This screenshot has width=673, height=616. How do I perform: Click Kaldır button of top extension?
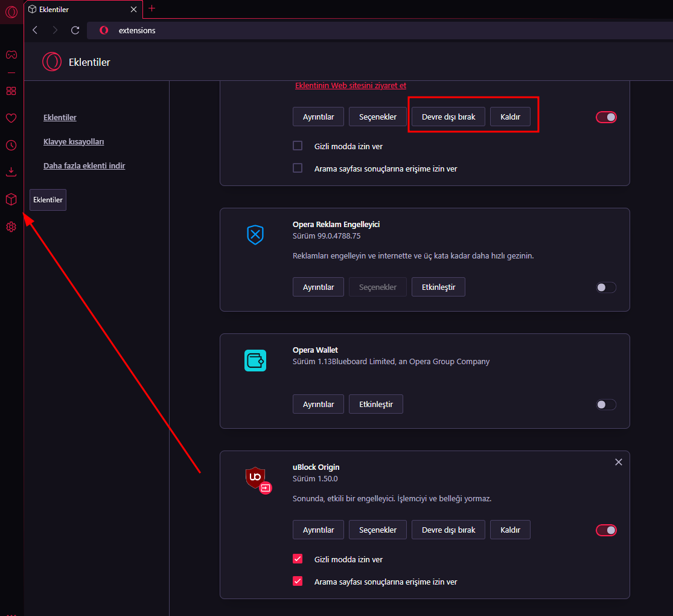coord(510,117)
